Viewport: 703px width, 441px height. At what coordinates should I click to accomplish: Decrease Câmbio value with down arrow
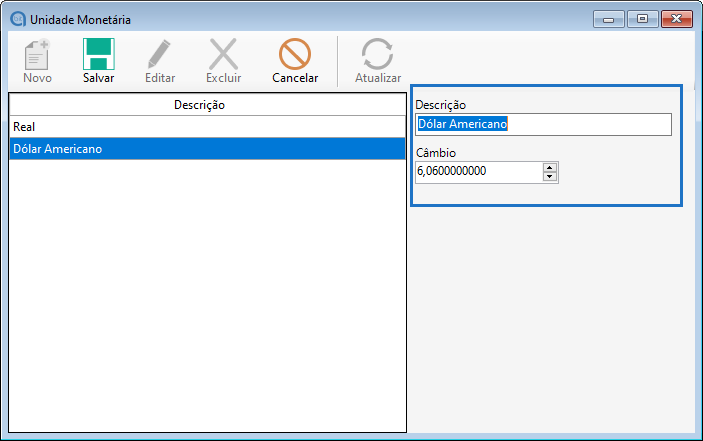[549, 177]
